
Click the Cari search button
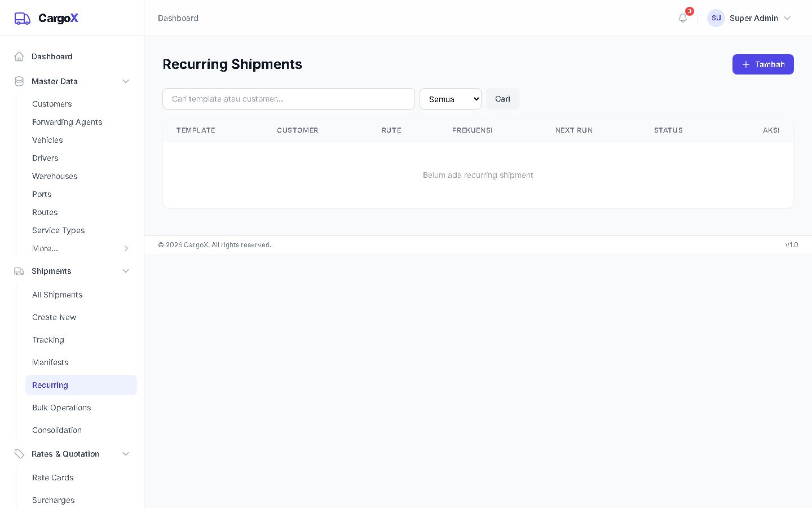click(502, 99)
